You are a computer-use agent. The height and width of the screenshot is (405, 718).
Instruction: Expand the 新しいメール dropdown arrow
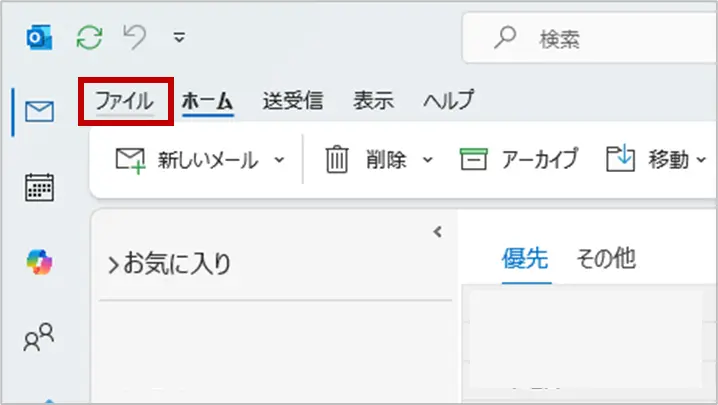point(279,160)
